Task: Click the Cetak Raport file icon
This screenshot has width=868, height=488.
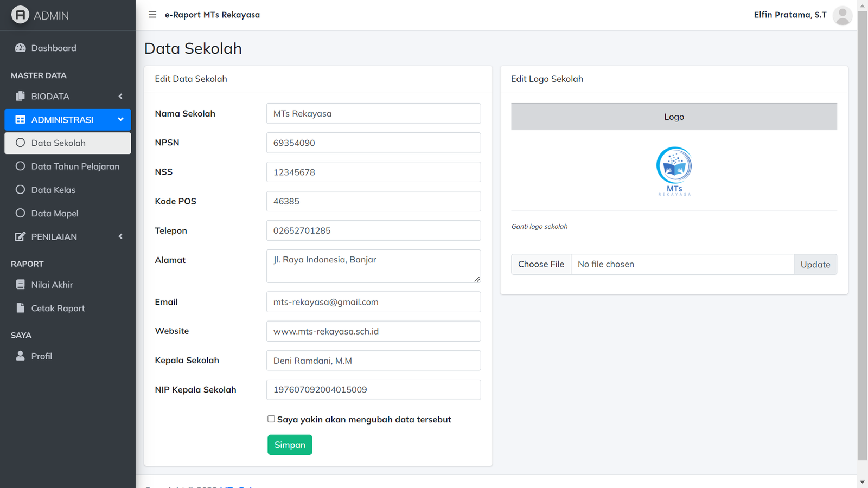Action: point(21,308)
